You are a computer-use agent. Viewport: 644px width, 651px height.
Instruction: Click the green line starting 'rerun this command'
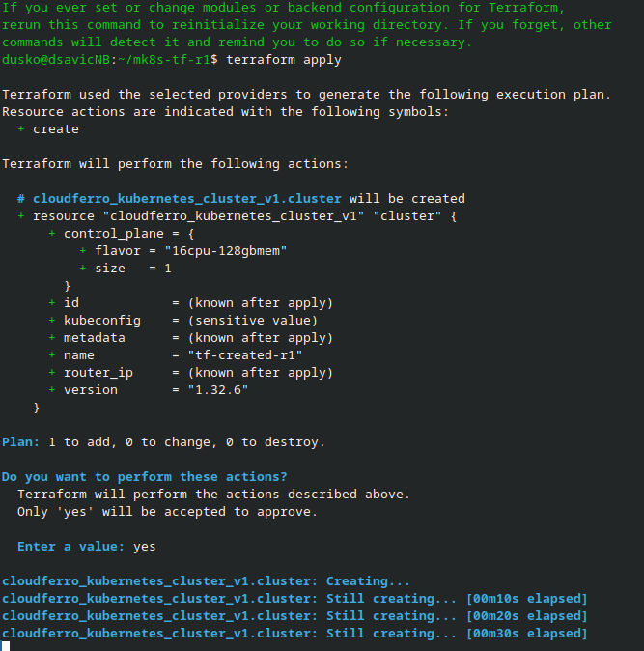307,25
